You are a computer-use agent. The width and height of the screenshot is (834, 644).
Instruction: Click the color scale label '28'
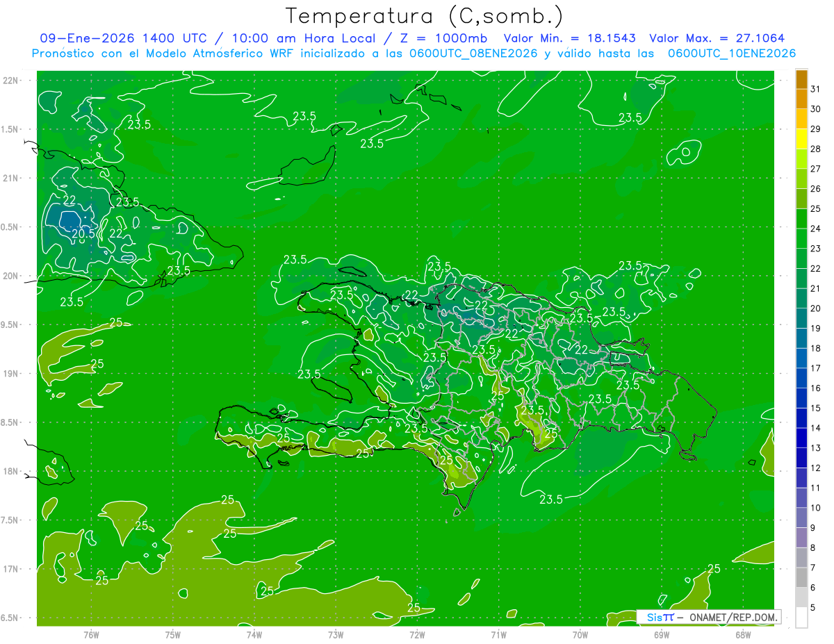tap(816, 149)
